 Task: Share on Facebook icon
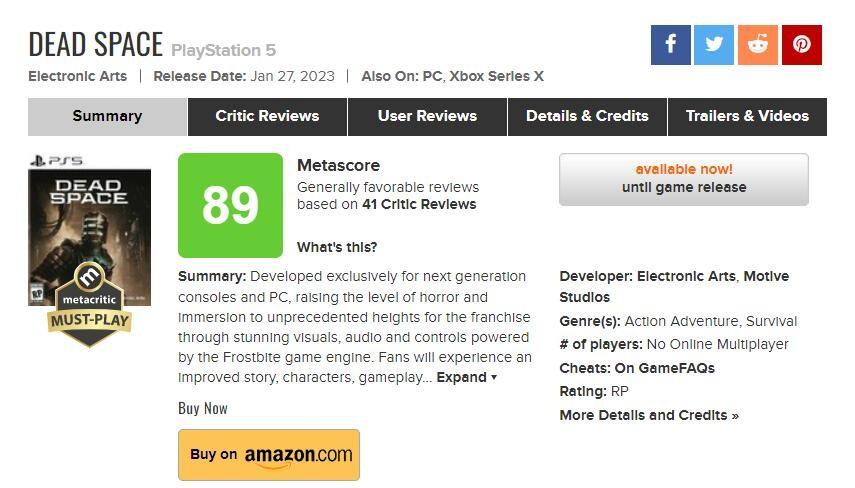pyautogui.click(x=670, y=45)
